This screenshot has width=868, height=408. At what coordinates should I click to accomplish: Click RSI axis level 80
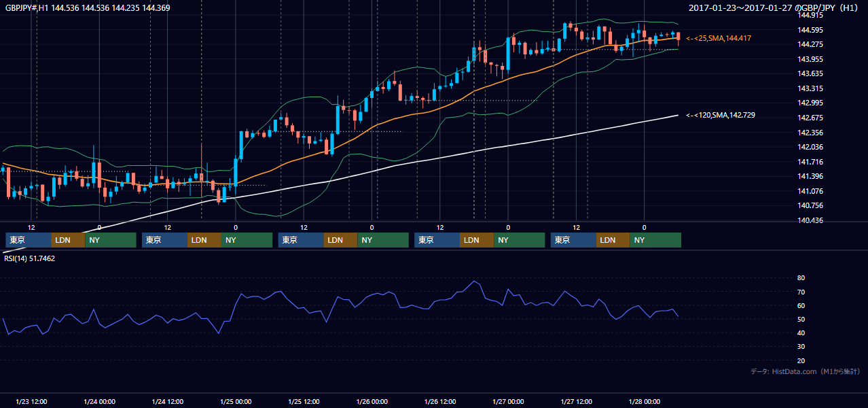801,278
